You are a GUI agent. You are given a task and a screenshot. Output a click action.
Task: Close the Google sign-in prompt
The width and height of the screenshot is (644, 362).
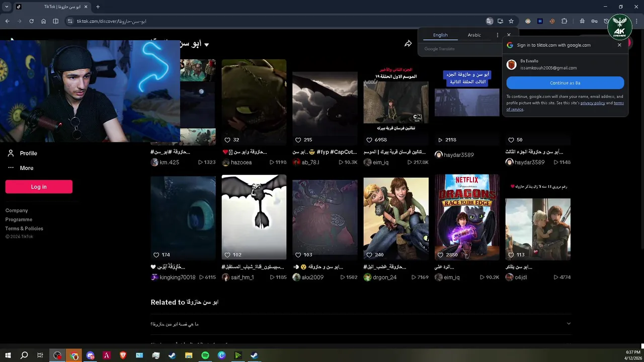[x=619, y=45]
